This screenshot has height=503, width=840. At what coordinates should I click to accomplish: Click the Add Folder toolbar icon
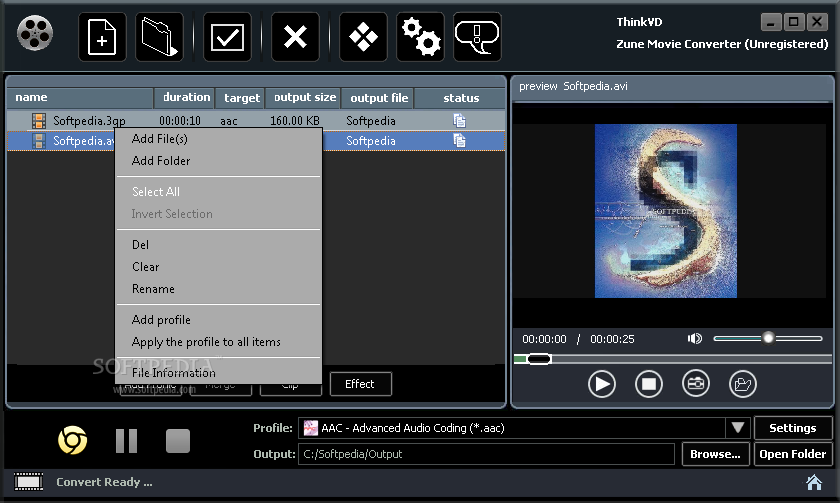pyautogui.click(x=160, y=37)
